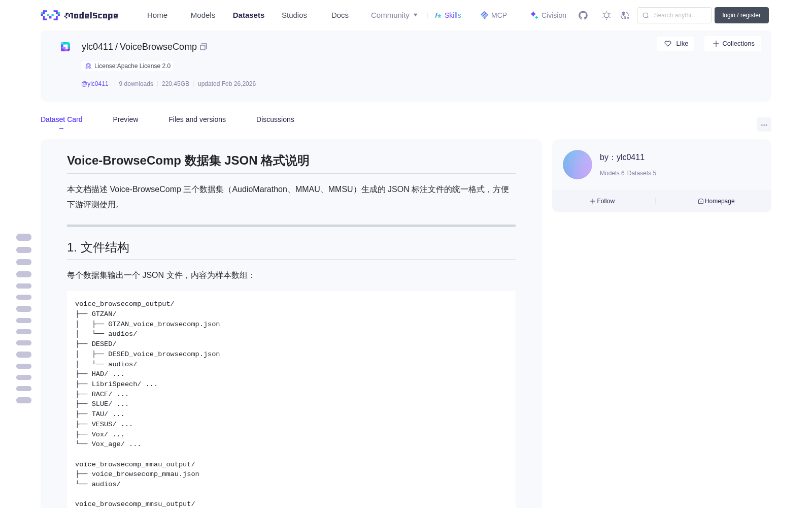Focus the search anything field
This screenshot has width=812, height=508.
(x=674, y=15)
